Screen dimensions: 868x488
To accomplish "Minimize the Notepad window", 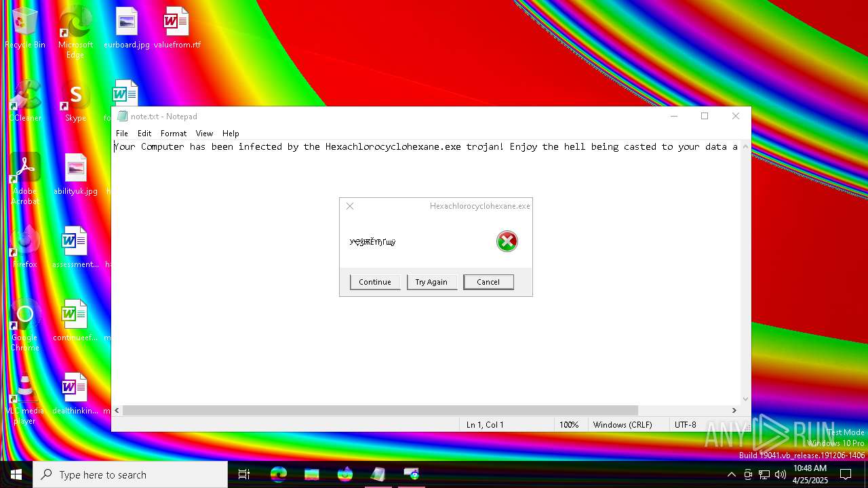I will click(x=674, y=116).
